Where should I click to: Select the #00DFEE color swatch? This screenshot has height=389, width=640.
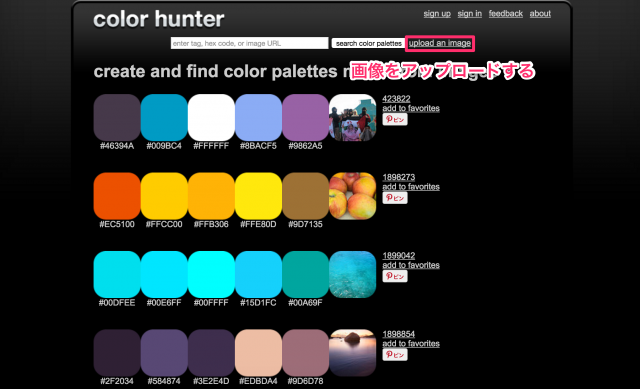pos(117,274)
